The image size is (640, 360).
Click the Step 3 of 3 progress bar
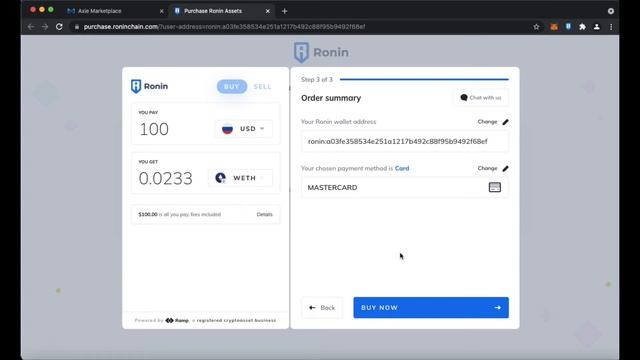(x=424, y=79)
